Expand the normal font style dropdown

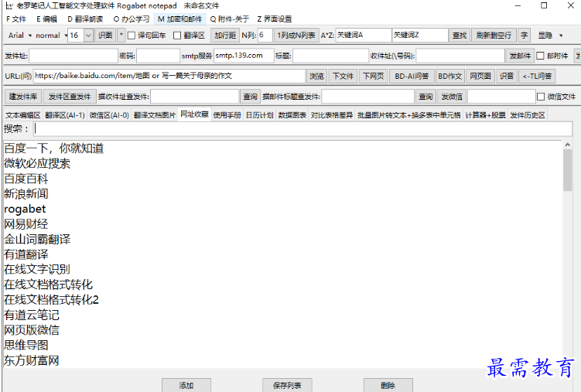click(51, 36)
